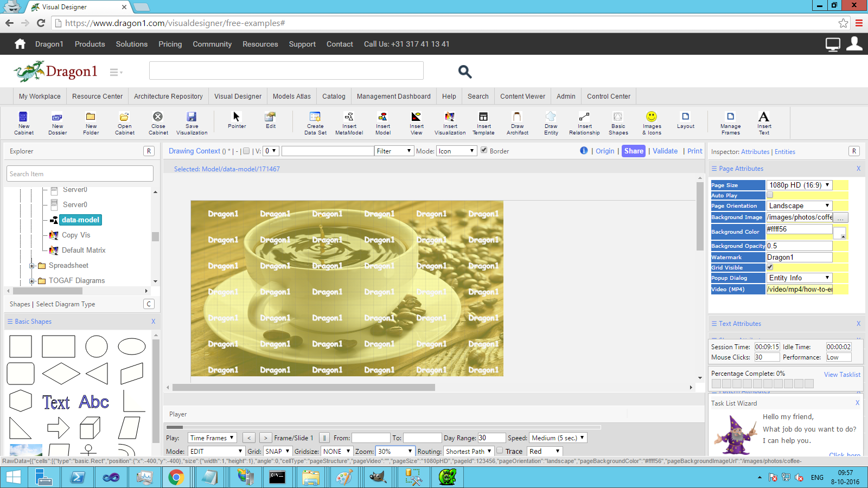The height and width of the screenshot is (488, 868).
Task: Open the Mode Icon dropdown
Action: click(456, 151)
